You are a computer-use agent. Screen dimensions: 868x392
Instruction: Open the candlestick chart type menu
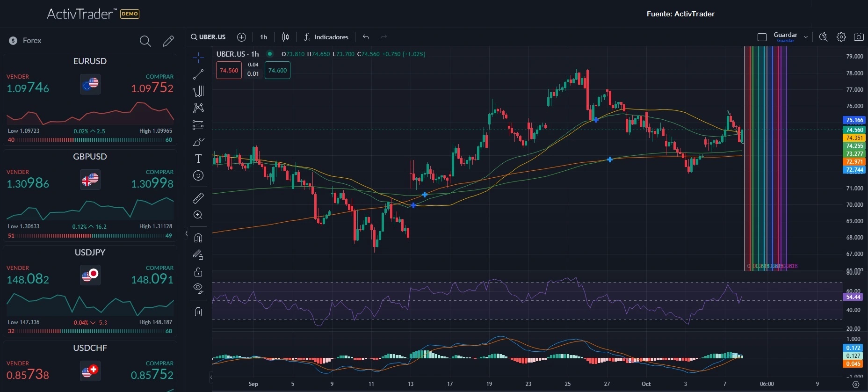click(285, 37)
